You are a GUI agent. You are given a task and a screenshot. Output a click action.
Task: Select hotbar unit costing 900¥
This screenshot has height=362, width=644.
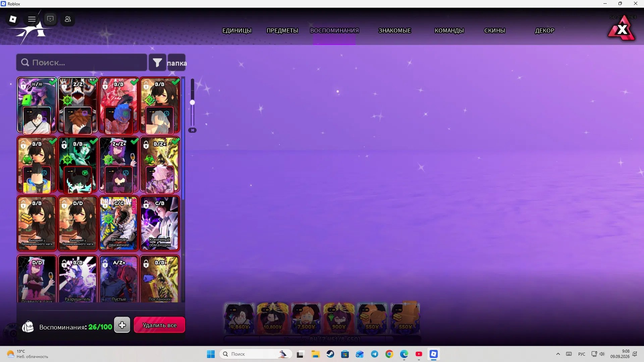339,318
